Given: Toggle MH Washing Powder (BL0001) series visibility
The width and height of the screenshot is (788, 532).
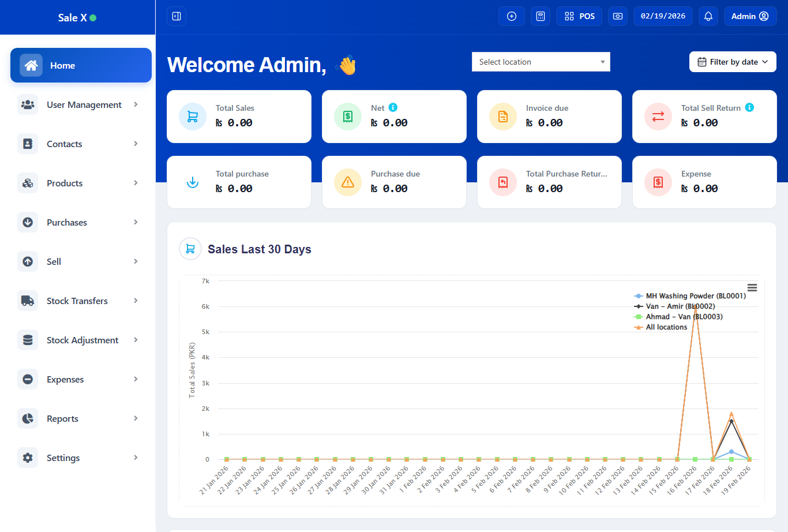Looking at the screenshot, I should [x=689, y=295].
